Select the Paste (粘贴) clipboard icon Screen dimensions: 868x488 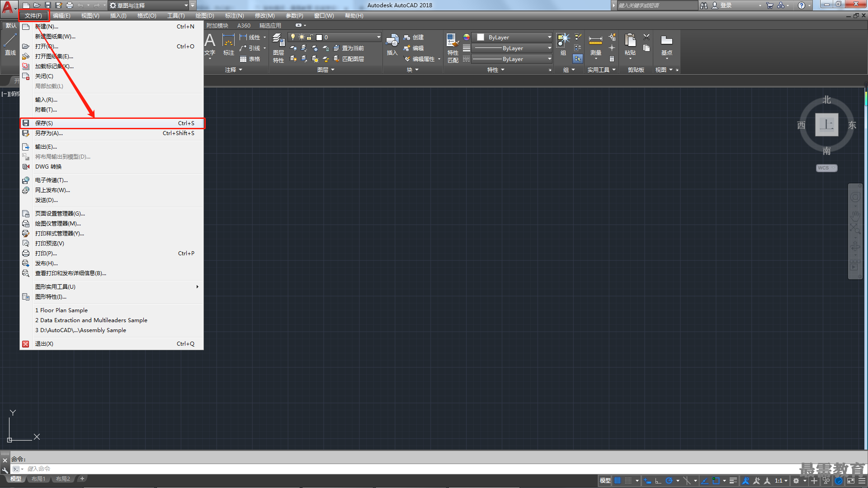point(630,45)
